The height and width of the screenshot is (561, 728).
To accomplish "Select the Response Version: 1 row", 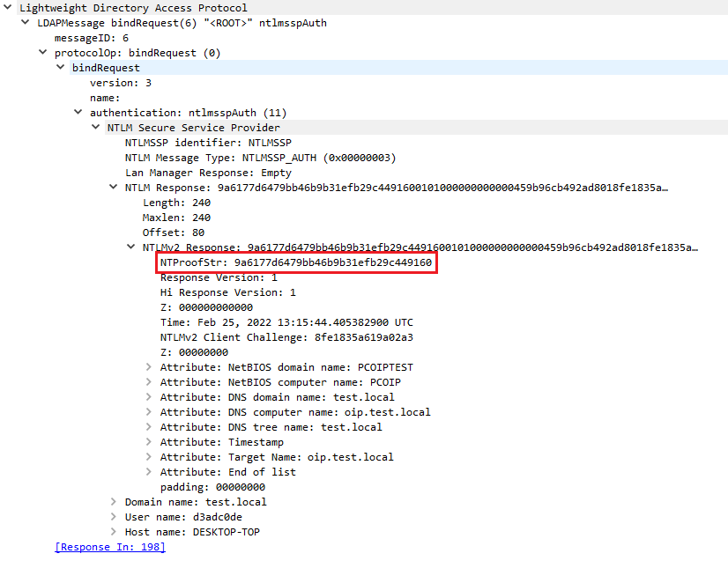I will click(219, 277).
